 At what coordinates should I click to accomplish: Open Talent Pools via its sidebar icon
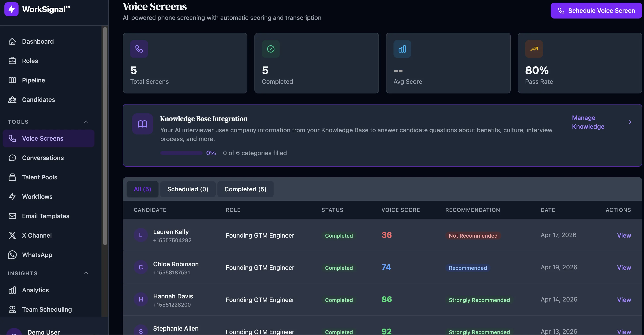click(x=12, y=177)
